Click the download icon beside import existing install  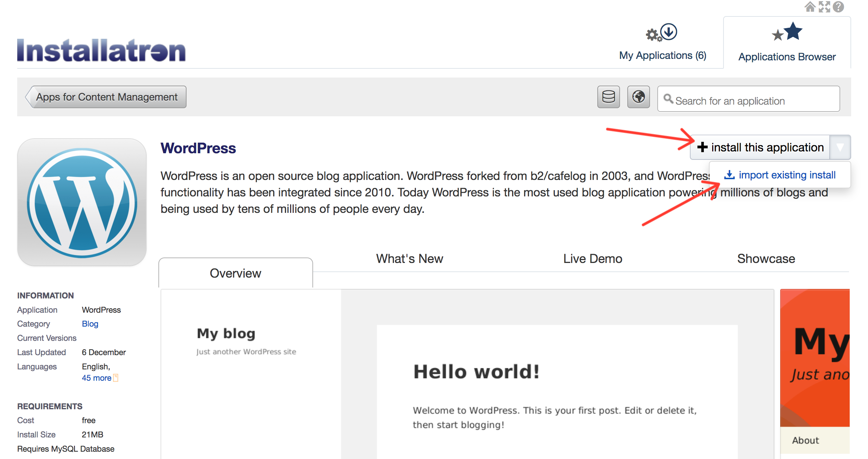tap(729, 175)
